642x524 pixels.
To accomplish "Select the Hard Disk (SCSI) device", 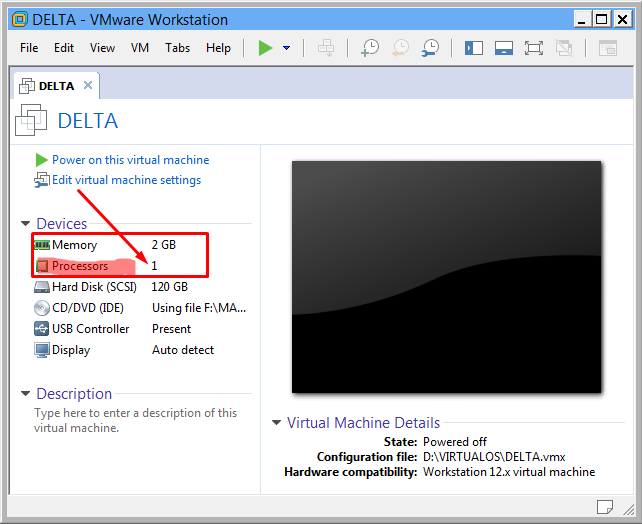I will click(x=92, y=287).
